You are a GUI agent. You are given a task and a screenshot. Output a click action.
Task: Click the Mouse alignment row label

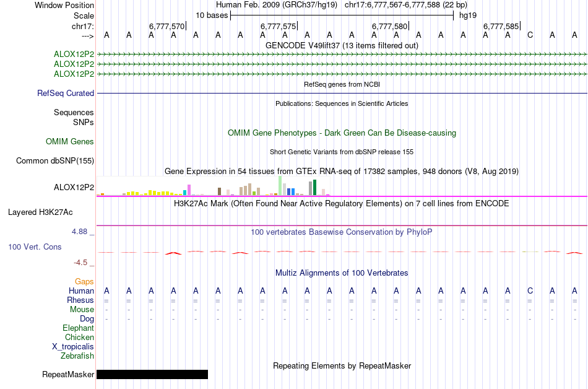(82, 310)
